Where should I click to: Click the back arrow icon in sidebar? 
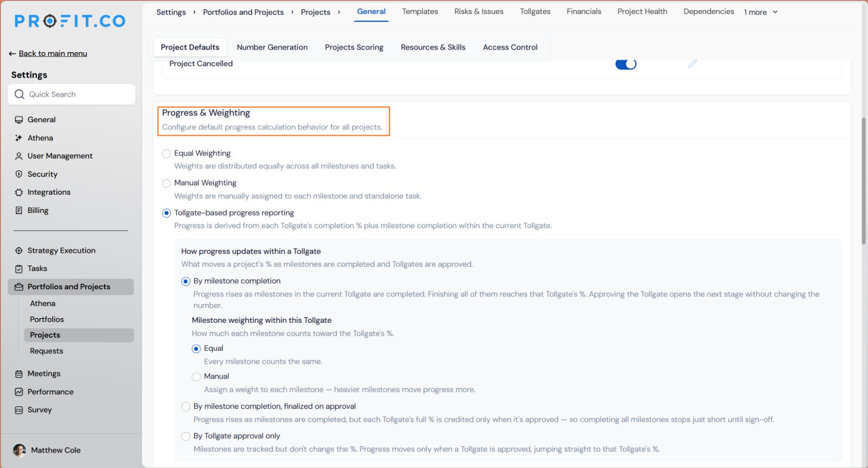tap(12, 53)
